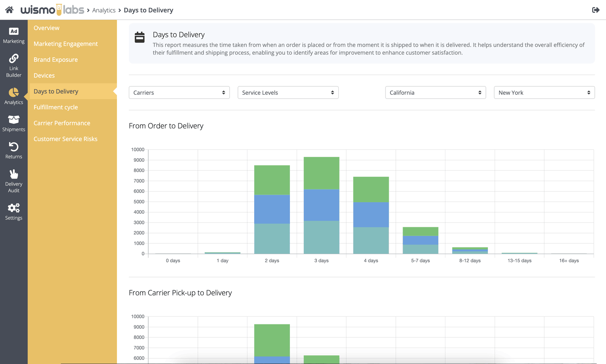
Task: Open the Devices report
Action: (44, 75)
